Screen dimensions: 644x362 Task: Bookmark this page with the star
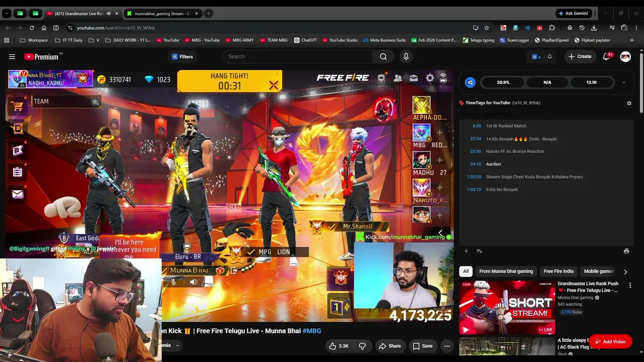tap(487, 28)
